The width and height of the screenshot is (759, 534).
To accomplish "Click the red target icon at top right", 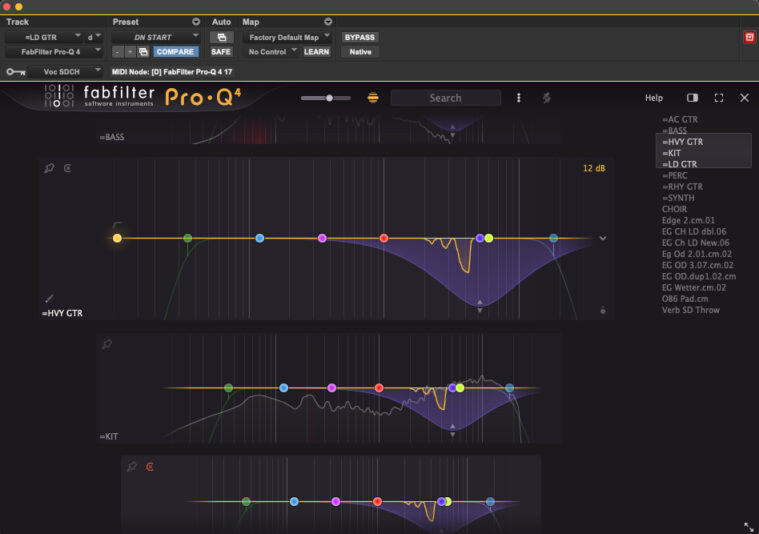I will (749, 37).
